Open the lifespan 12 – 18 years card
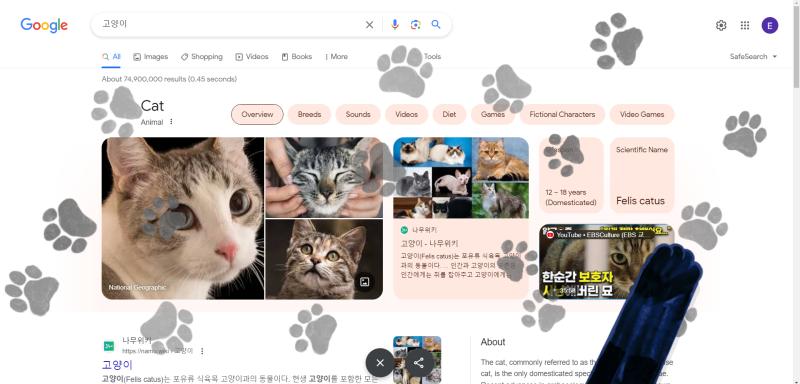This screenshot has height=384, width=800. [571, 175]
